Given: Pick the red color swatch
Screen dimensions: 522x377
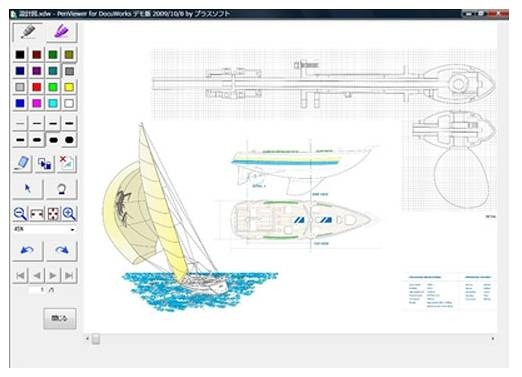Looking at the screenshot, I should click(37, 87).
